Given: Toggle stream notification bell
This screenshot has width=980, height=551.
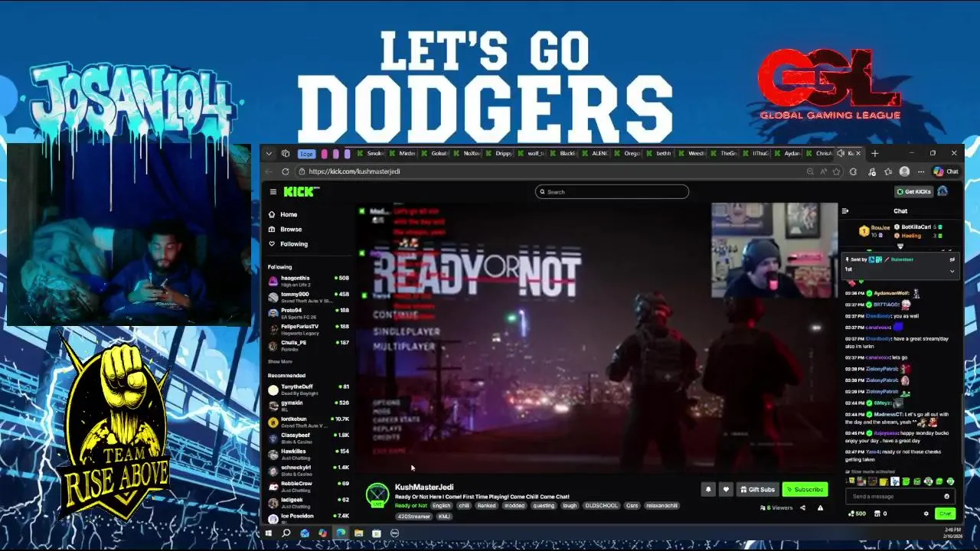Looking at the screenshot, I should point(708,490).
